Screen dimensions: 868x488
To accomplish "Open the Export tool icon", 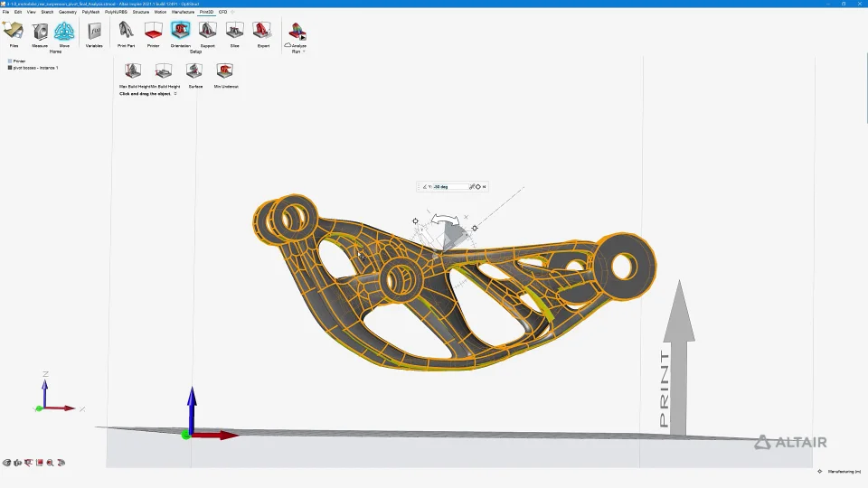I will [263, 32].
